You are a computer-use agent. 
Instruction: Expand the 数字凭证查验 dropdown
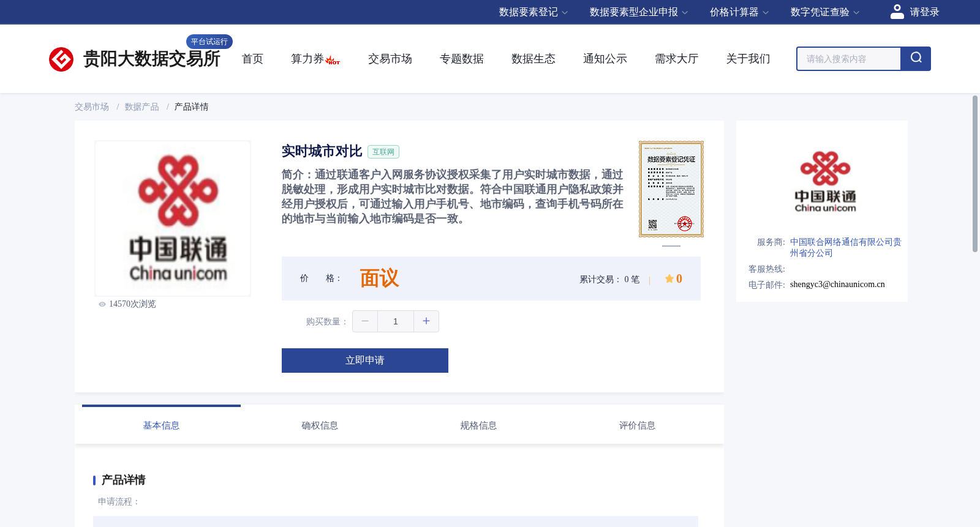point(825,12)
